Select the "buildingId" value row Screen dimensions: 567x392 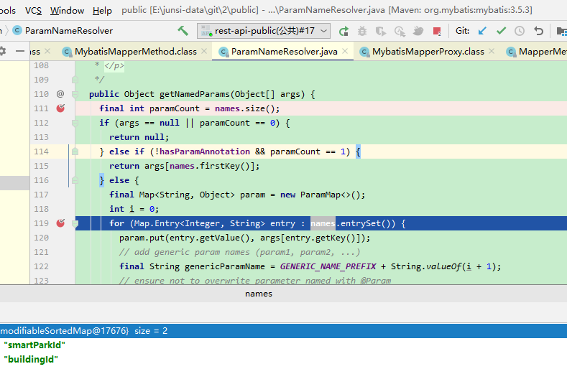point(31,360)
